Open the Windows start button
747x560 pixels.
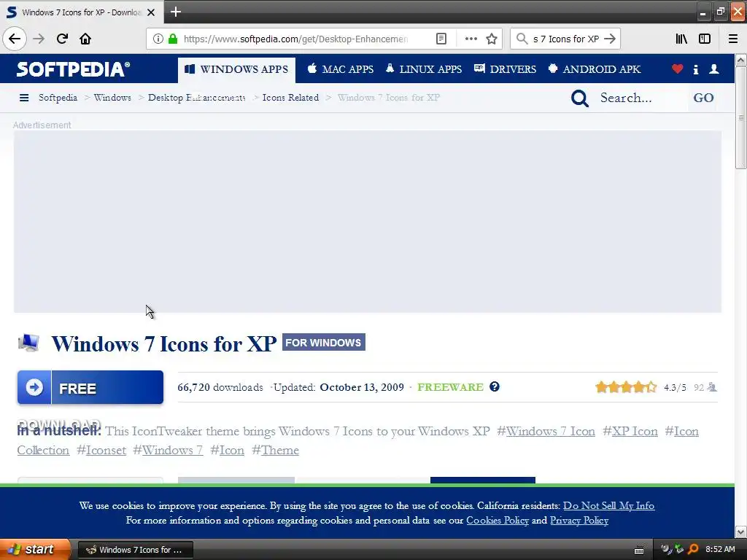pos(35,549)
